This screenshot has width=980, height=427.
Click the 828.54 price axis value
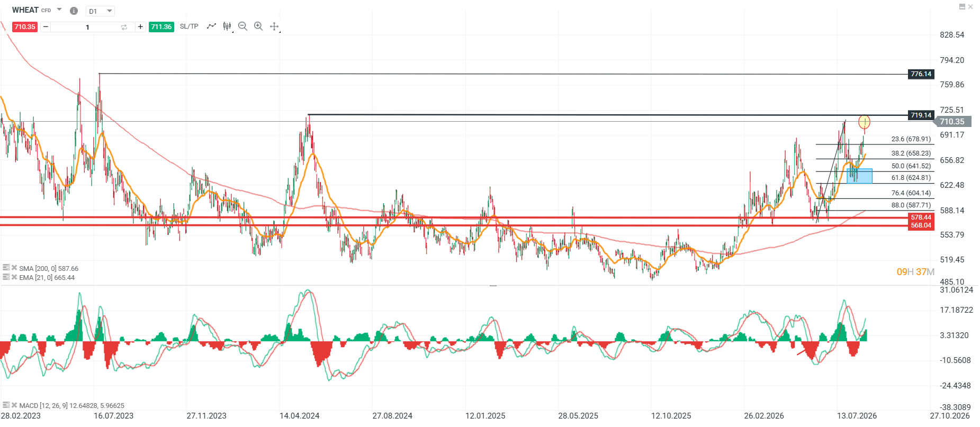click(952, 35)
